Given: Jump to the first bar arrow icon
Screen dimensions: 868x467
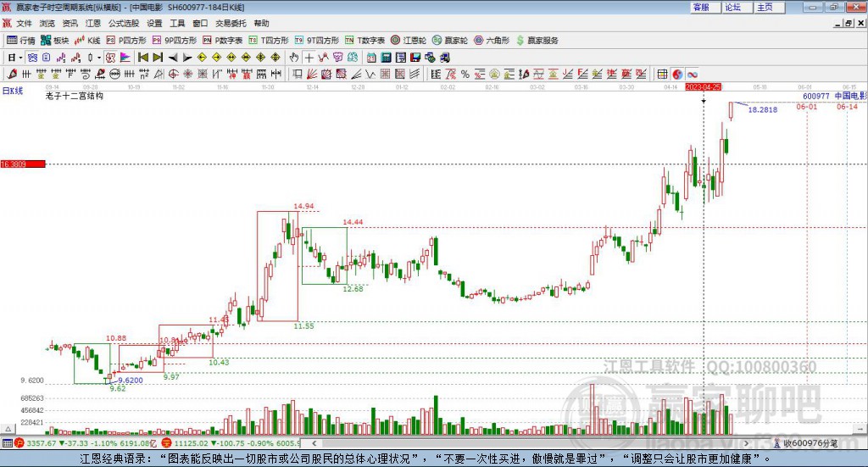Looking at the screenshot, I should pyautogui.click(x=142, y=58).
